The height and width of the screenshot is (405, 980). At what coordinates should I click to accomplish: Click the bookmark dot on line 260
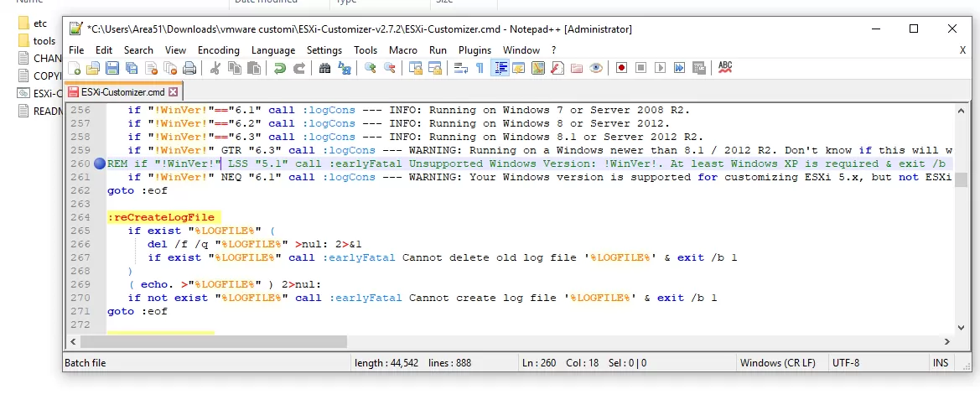click(x=100, y=164)
